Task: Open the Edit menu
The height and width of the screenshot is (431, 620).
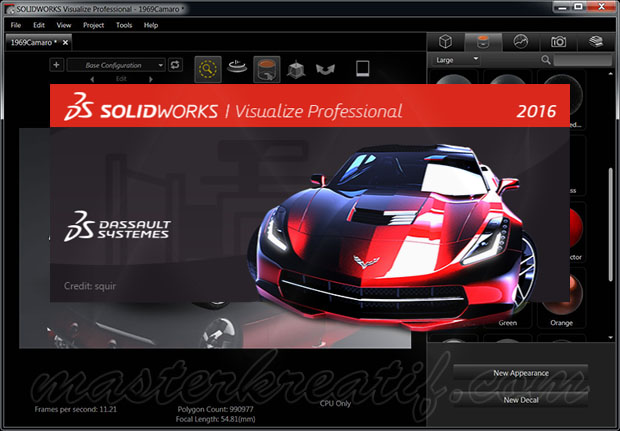Action: coord(39,25)
